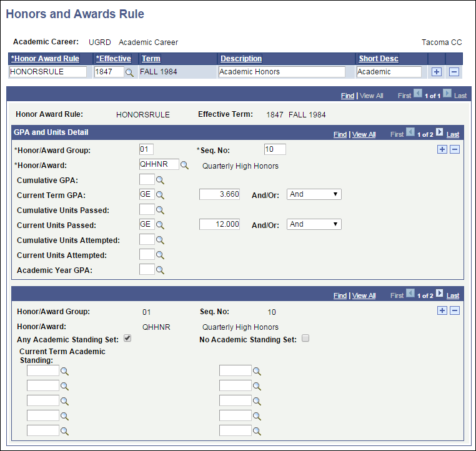Delete row in academic standing section
This screenshot has height=451, width=476.
[x=454, y=310]
